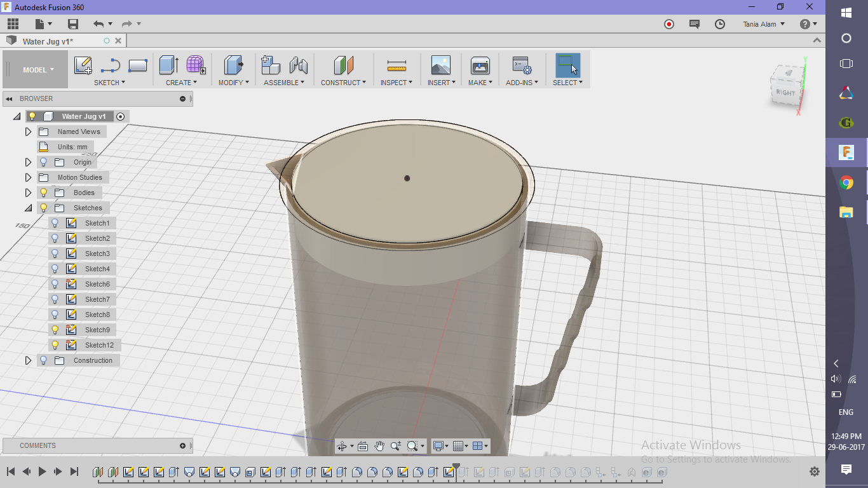Pick the Line sketch tool icon
Screen dimensions: 868x488
click(x=111, y=65)
